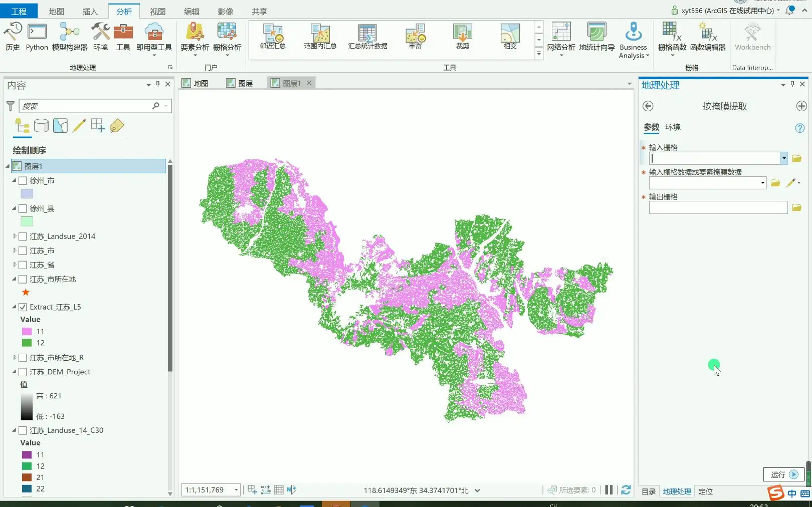Switch Contents to list by editing

(79, 126)
